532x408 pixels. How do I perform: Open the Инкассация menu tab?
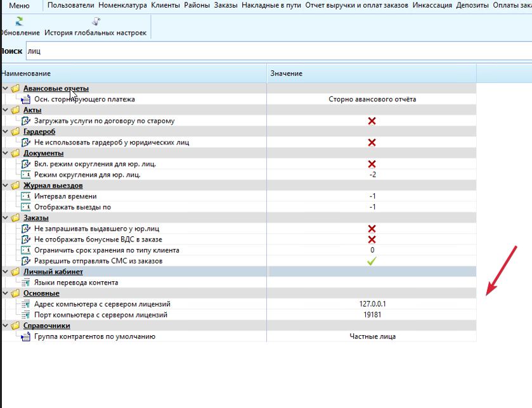point(432,5)
